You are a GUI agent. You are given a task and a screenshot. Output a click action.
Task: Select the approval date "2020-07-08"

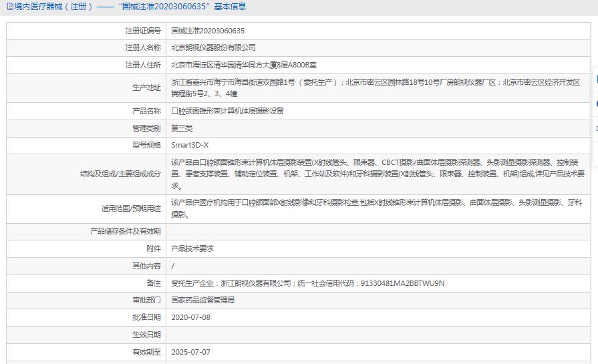coord(190,317)
